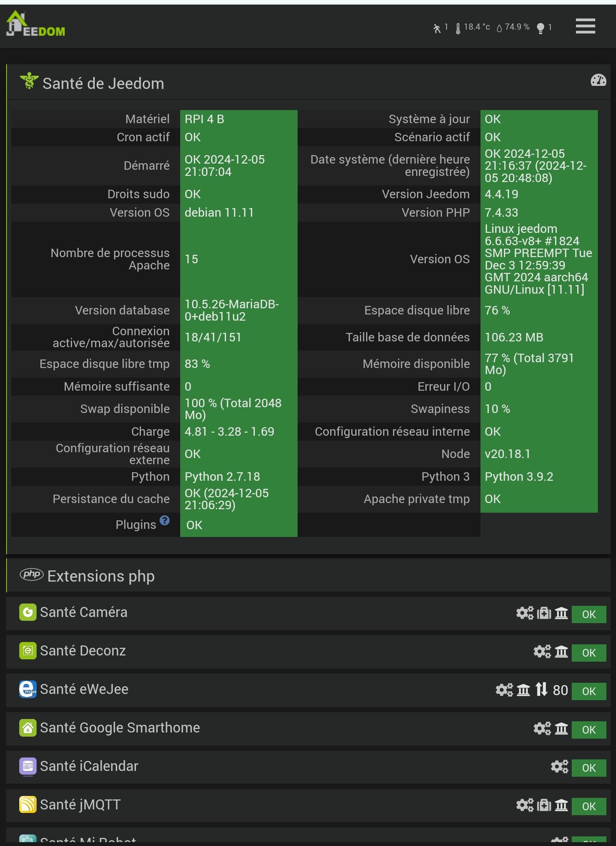Click the Santé de Jeedom section header
616x846 pixels.
point(103,84)
